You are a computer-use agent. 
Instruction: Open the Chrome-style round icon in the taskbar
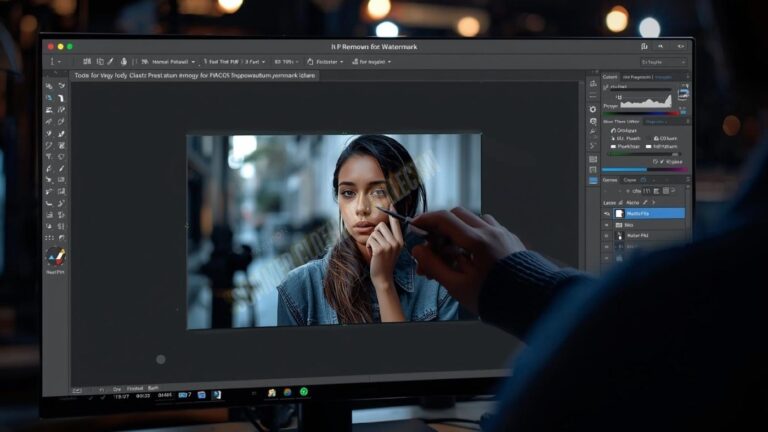(x=288, y=392)
